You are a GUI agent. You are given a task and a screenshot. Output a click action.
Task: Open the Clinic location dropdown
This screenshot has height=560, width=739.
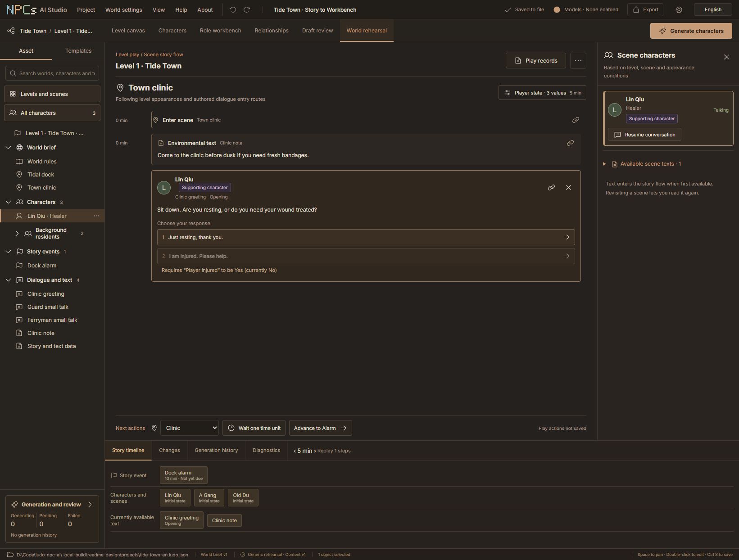[190, 428]
